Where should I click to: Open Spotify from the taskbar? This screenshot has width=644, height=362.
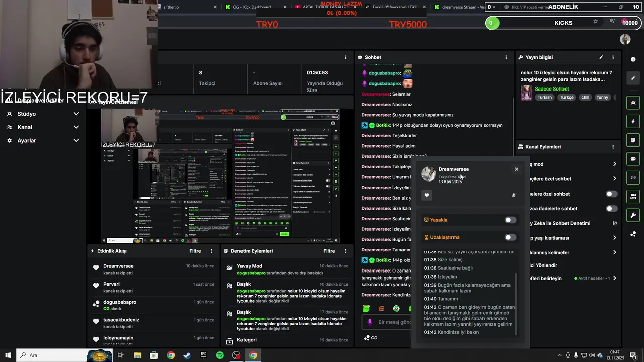click(220, 355)
